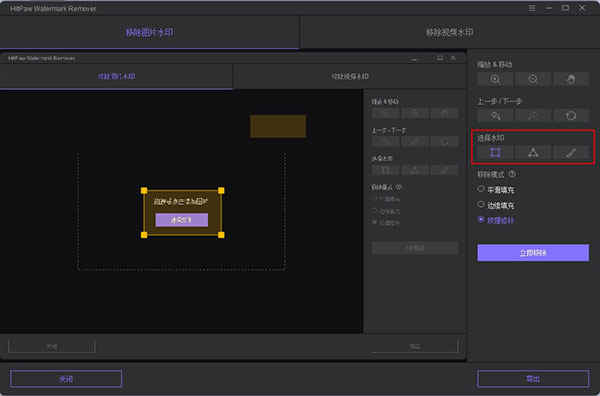This screenshot has height=396, width=600.
Task: Click the yellow selection box's top-left handle
Action: tap(144, 191)
